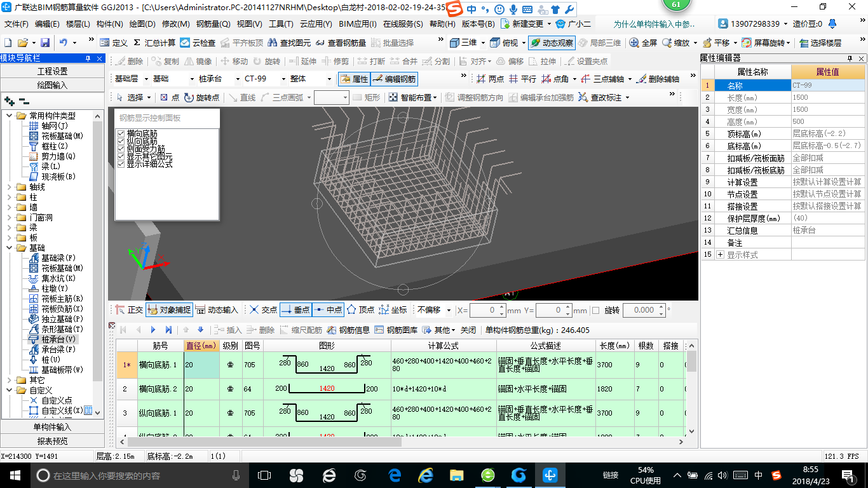Click 删除辅轴 delete auxiliary axis
The image size is (868, 488).
tap(658, 79)
